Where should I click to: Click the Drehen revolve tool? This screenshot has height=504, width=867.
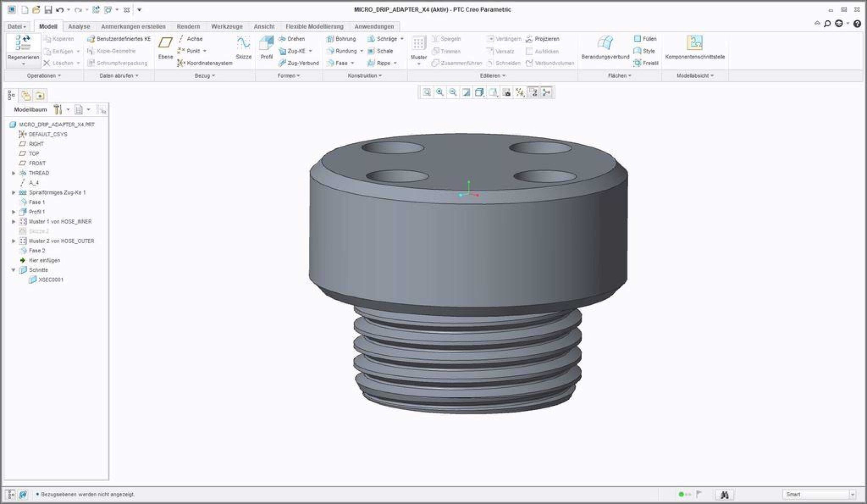tap(292, 39)
